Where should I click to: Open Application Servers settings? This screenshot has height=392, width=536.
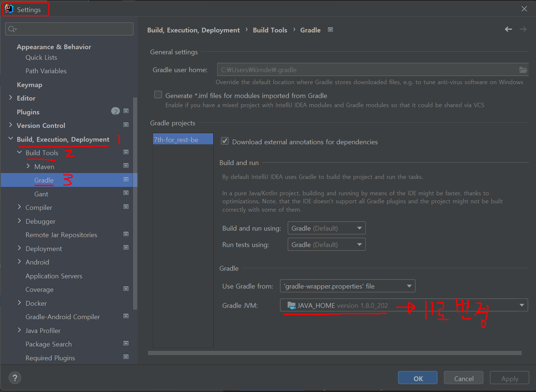(54, 276)
